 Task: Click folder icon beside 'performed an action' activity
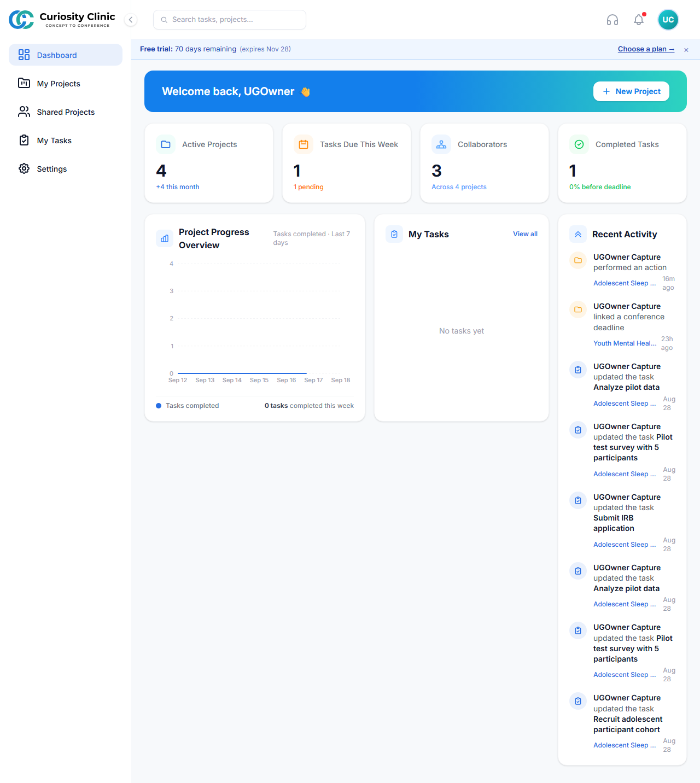point(578,260)
